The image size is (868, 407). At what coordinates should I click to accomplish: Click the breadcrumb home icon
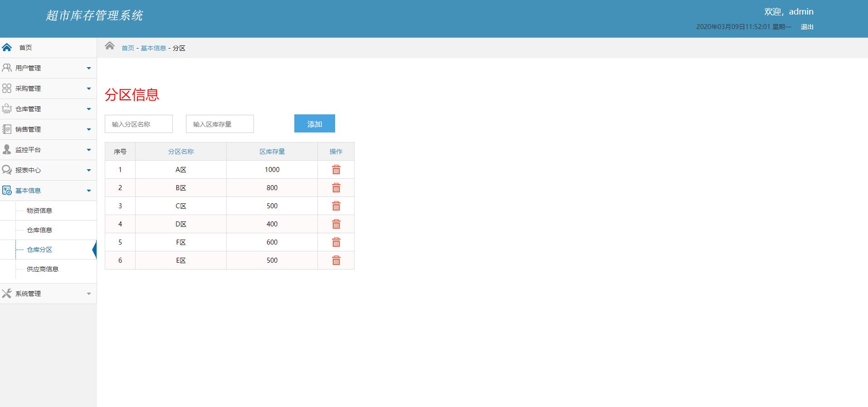tap(110, 45)
